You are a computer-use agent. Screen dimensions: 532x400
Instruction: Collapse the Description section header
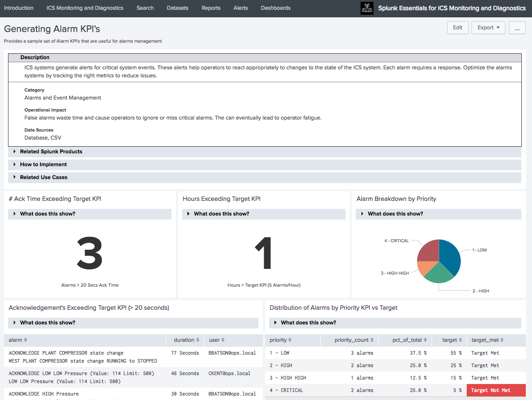coord(35,57)
